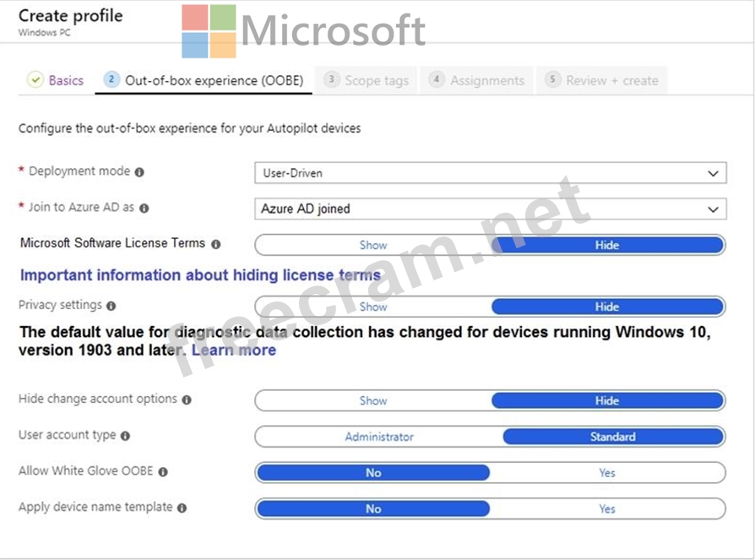Click info icon for Allow White Glove OOBE
The image size is (755, 560).
(163, 472)
